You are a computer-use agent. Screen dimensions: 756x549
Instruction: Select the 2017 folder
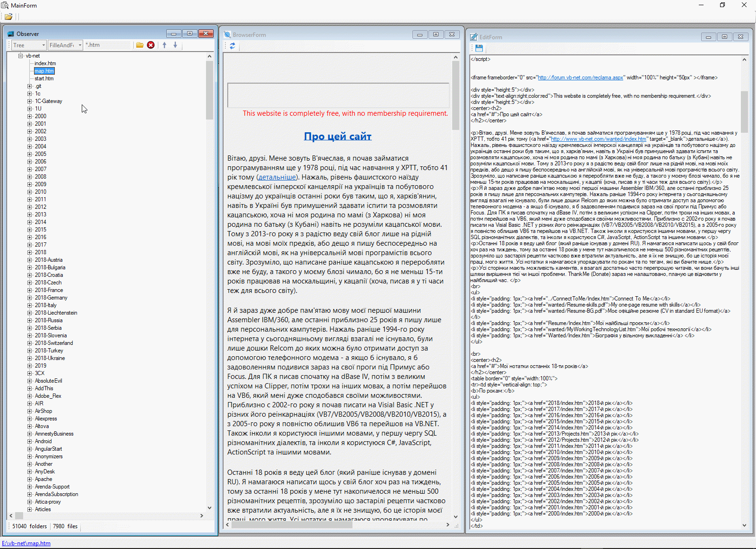[x=41, y=245]
